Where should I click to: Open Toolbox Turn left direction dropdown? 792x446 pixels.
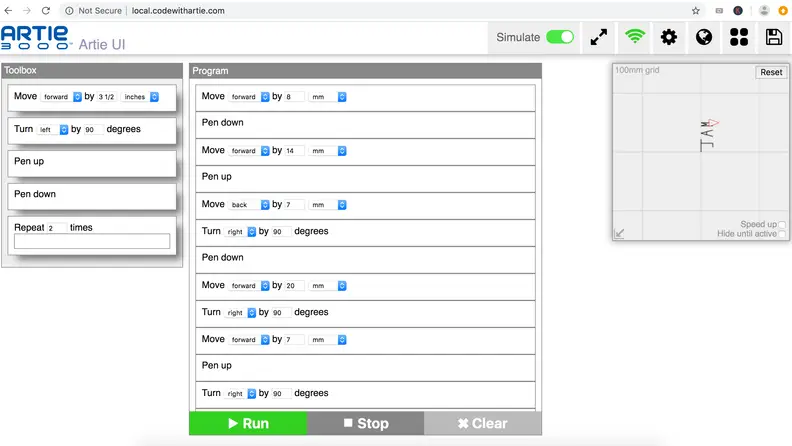(53, 130)
